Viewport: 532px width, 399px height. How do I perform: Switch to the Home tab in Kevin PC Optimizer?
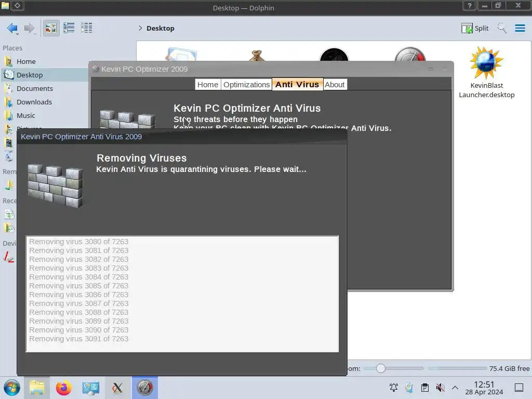(208, 85)
